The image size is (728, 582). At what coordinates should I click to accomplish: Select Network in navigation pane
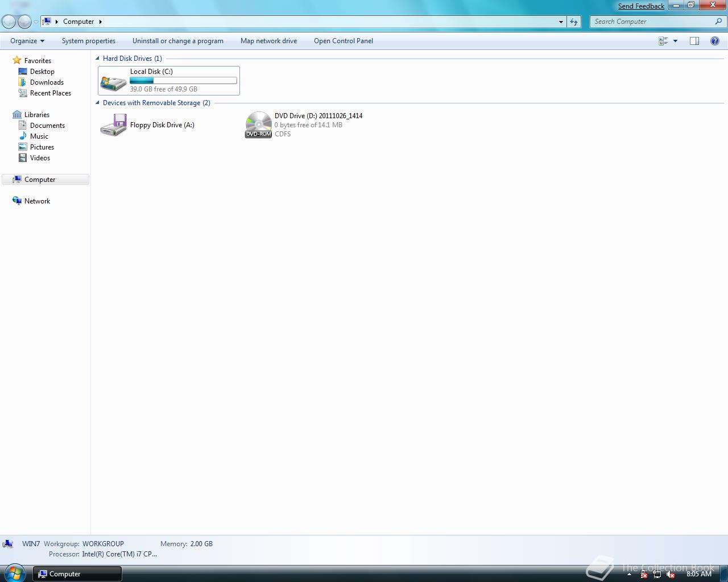pos(37,201)
